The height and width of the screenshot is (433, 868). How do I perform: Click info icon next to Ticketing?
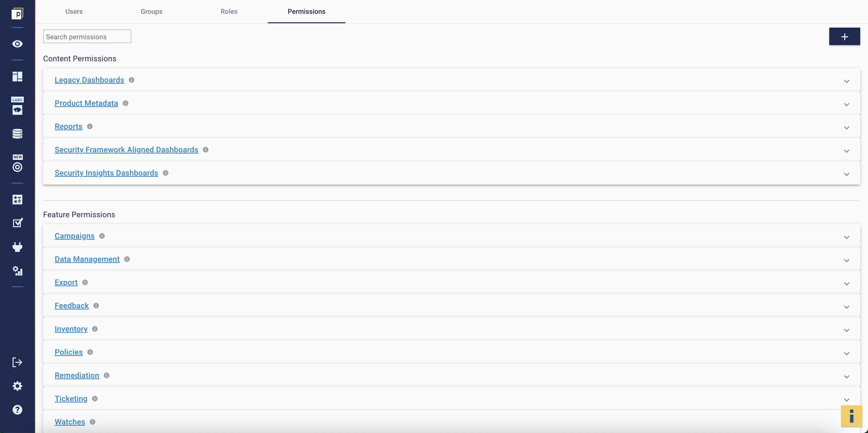95,399
